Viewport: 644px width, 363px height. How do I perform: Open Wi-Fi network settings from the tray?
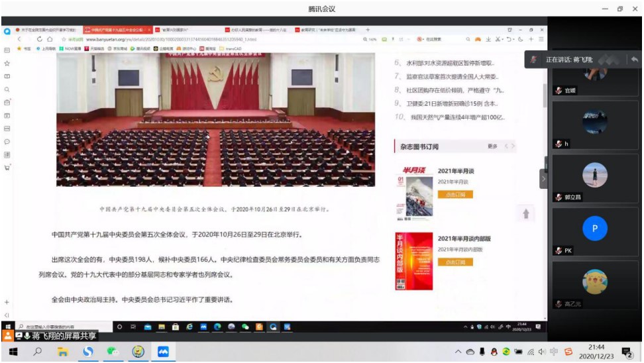pos(531,352)
